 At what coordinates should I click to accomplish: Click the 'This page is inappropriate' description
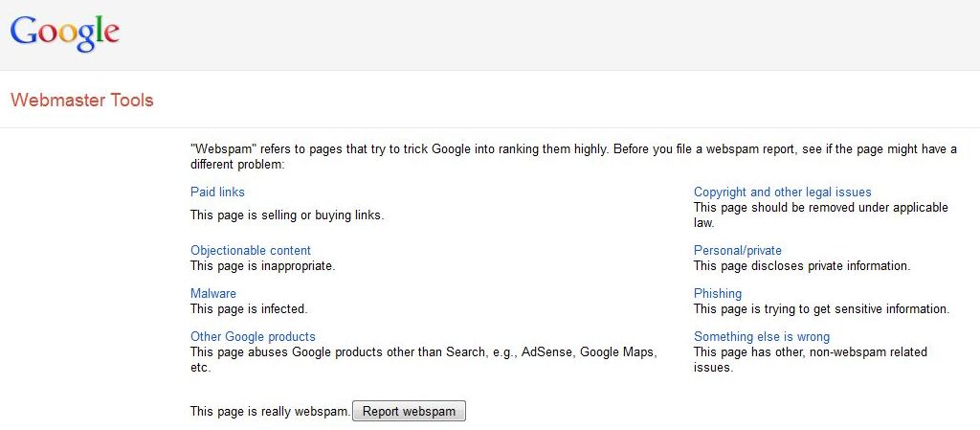click(263, 266)
